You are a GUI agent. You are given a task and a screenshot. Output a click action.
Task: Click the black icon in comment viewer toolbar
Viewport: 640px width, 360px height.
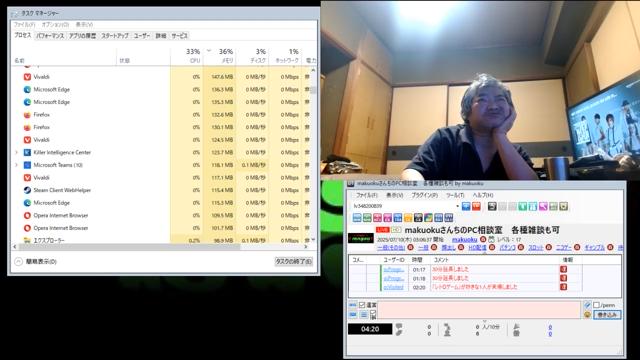tap(492, 207)
